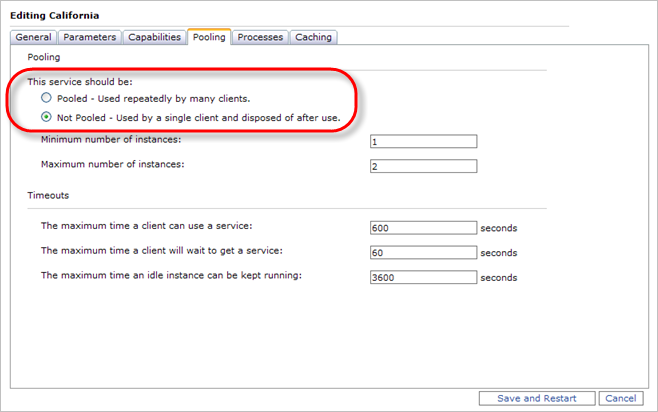658x412 pixels.
Task: Go to the Processes tab
Action: [x=260, y=37]
